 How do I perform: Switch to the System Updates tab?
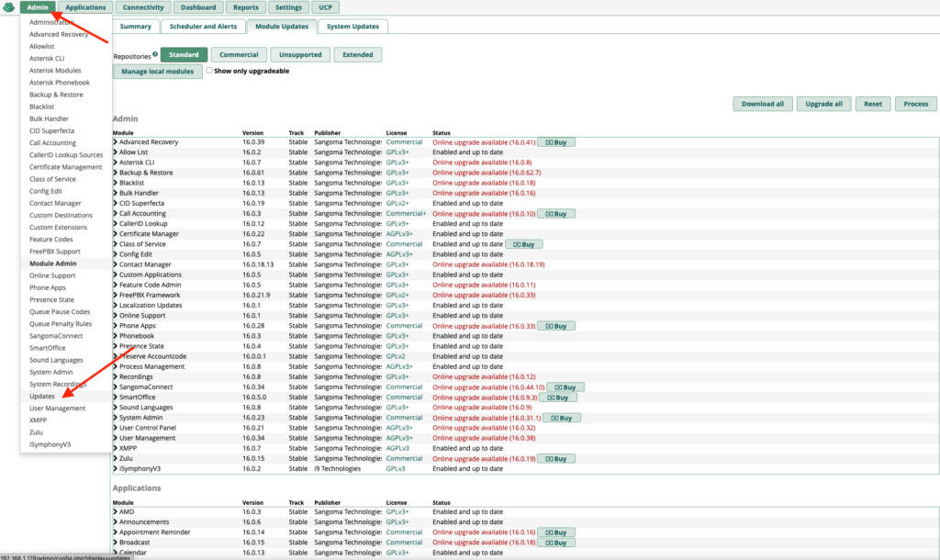tap(351, 27)
